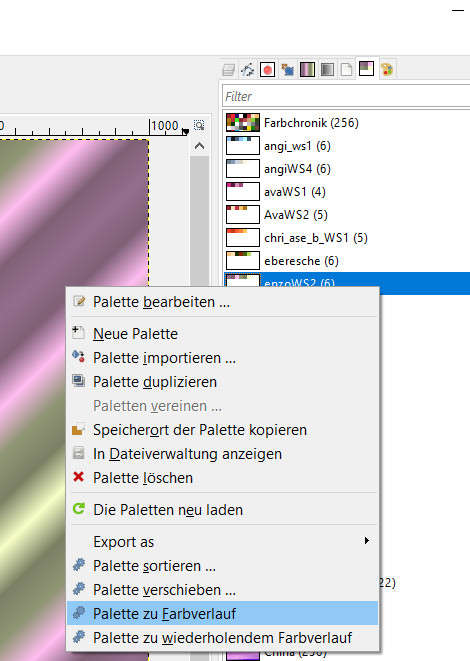Viewport: 470px width, 661px height.
Task: Choose Speicherort der Palette kopieren
Action: (x=222, y=430)
